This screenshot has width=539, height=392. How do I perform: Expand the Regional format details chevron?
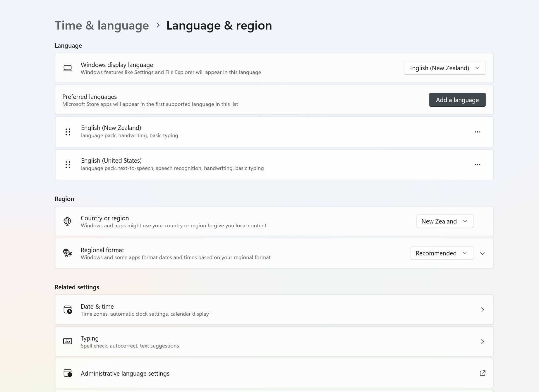(x=483, y=253)
